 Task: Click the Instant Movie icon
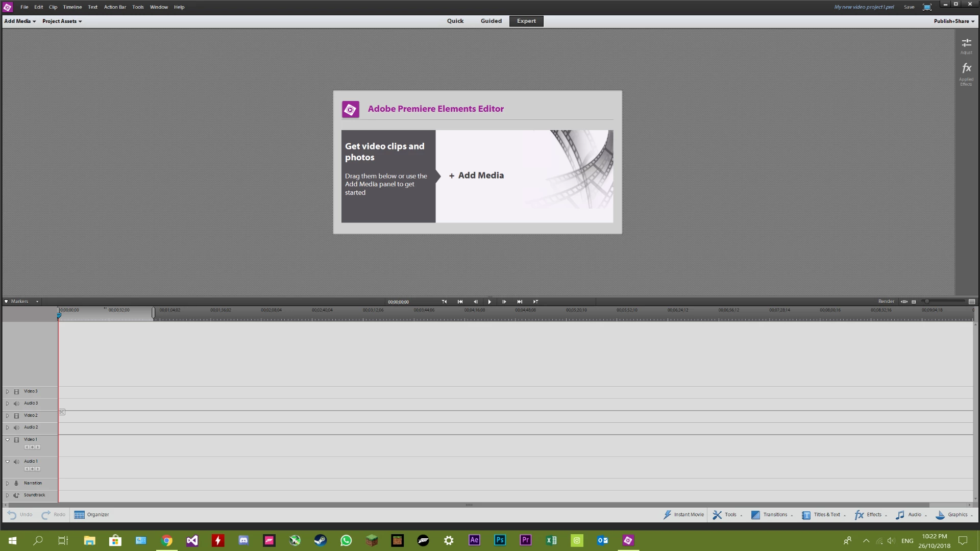[667, 515]
